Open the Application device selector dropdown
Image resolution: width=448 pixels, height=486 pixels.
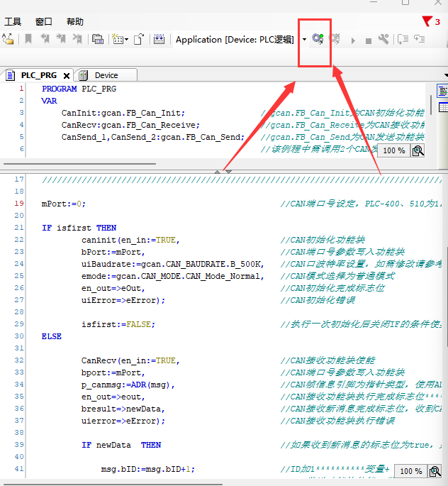coord(304,40)
